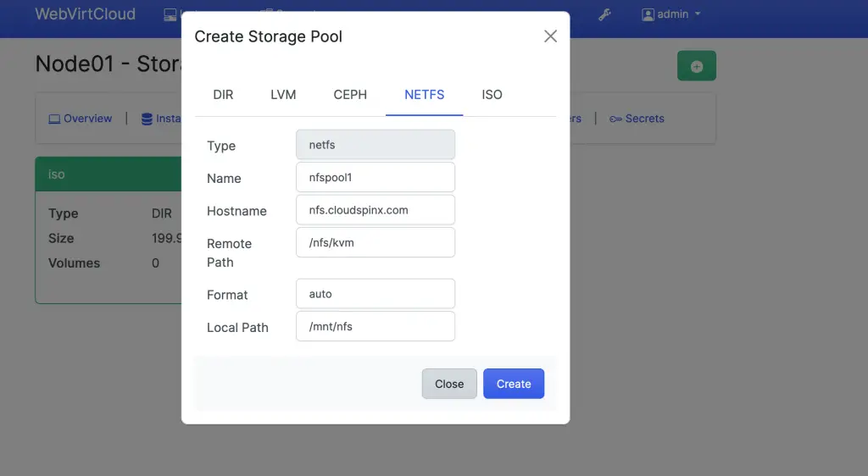Open the wrench settings icon in navbar

pos(604,14)
